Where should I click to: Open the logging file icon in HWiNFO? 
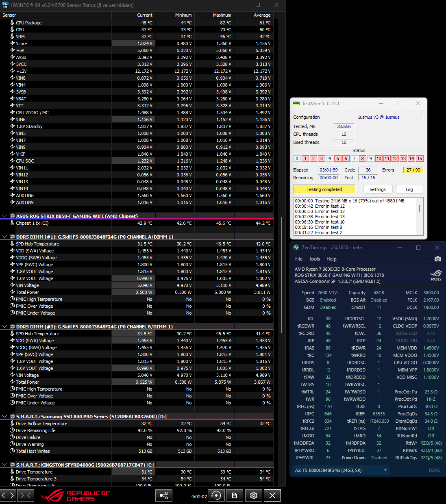tap(235, 495)
